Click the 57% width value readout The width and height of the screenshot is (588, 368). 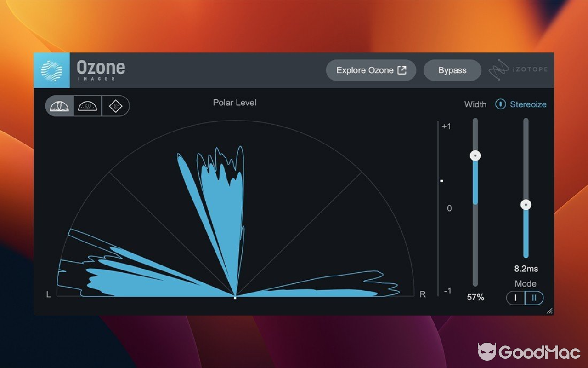coord(475,298)
